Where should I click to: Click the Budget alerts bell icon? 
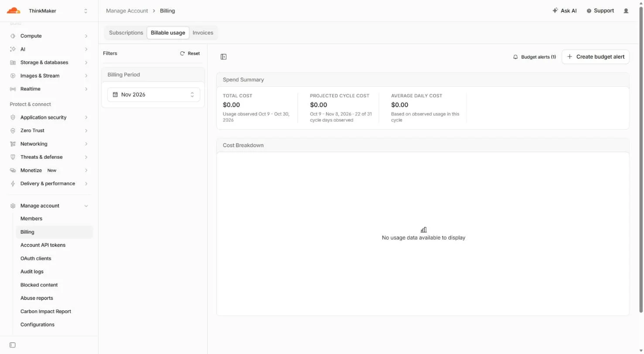pyautogui.click(x=515, y=57)
